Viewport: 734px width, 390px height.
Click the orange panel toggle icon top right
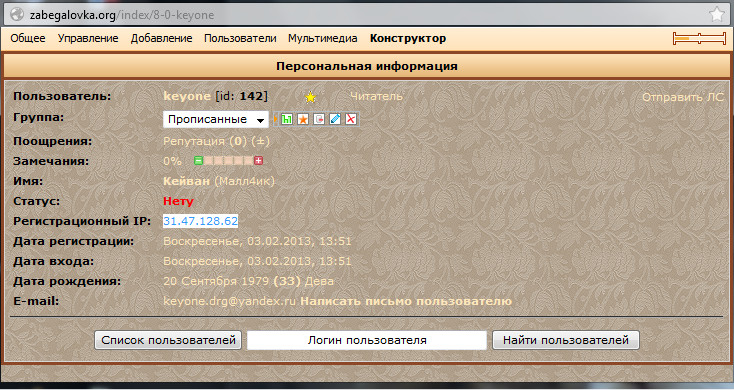pyautogui.click(x=699, y=38)
